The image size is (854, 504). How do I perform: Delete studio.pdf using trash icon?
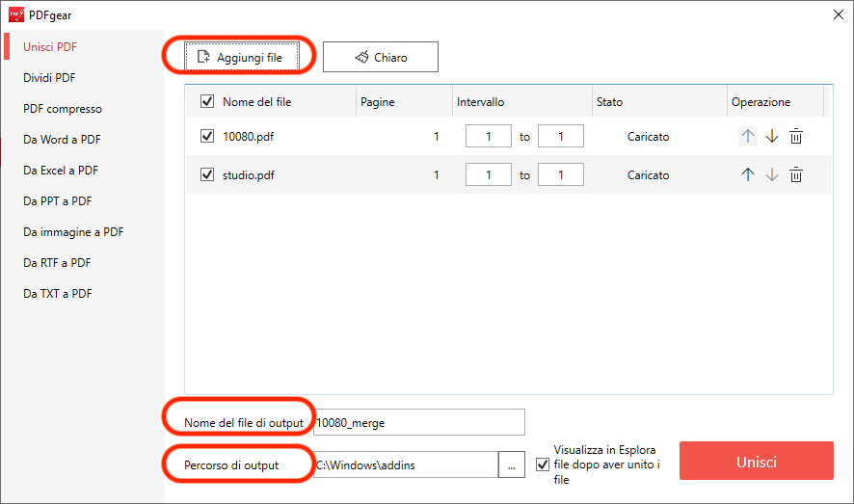pyautogui.click(x=795, y=175)
